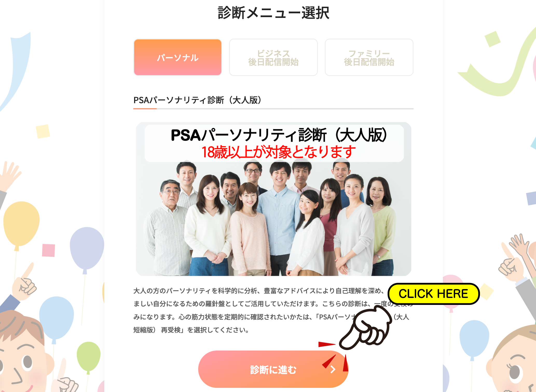Click the 診断メニュー選択 page title

(273, 13)
